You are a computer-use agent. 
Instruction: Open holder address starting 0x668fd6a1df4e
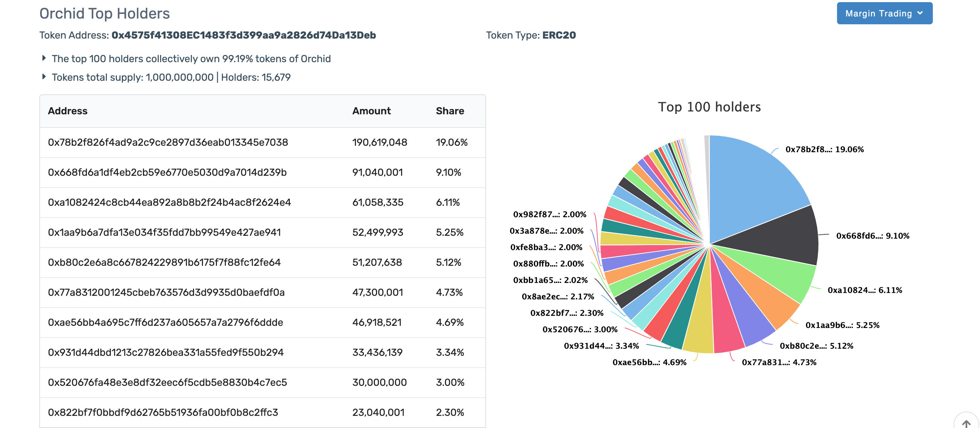[x=167, y=172]
